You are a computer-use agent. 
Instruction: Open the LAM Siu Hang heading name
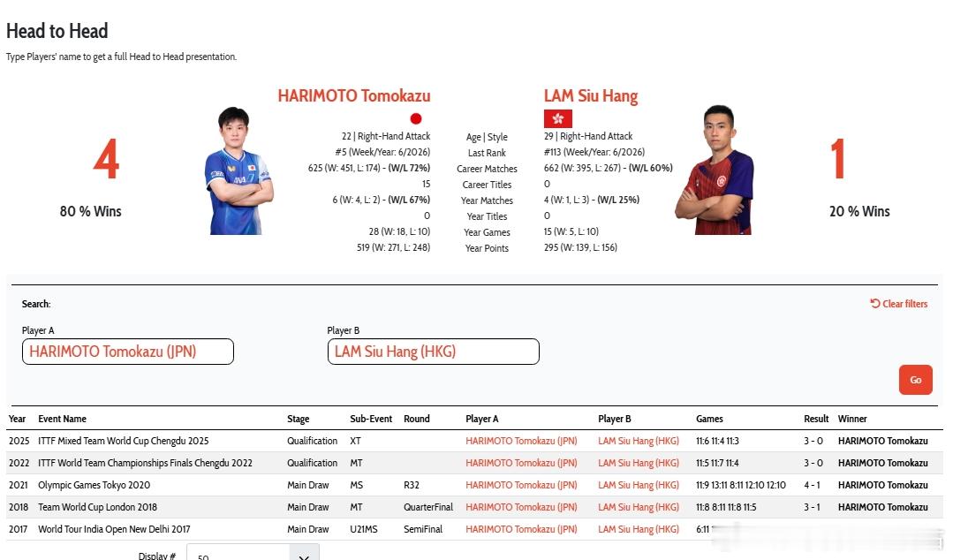591,96
